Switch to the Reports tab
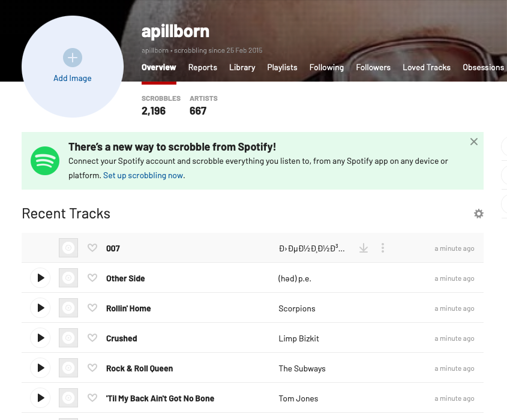Screen dimensions: 507x420 click(202, 67)
